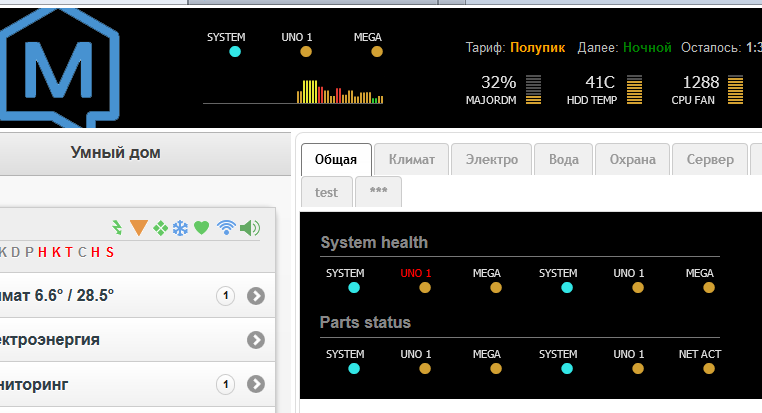The image size is (762, 413).
Task: Click the Полупик tariff link
Action: point(537,47)
